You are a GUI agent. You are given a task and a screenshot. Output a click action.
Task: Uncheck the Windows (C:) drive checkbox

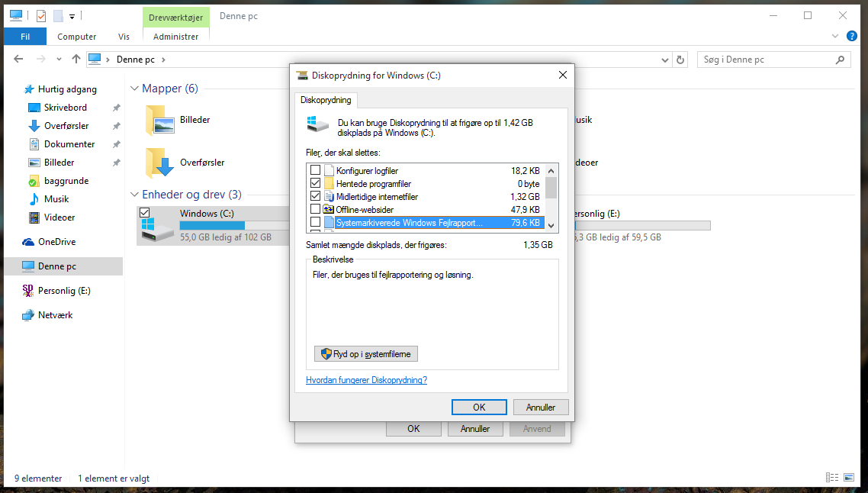pyautogui.click(x=144, y=212)
